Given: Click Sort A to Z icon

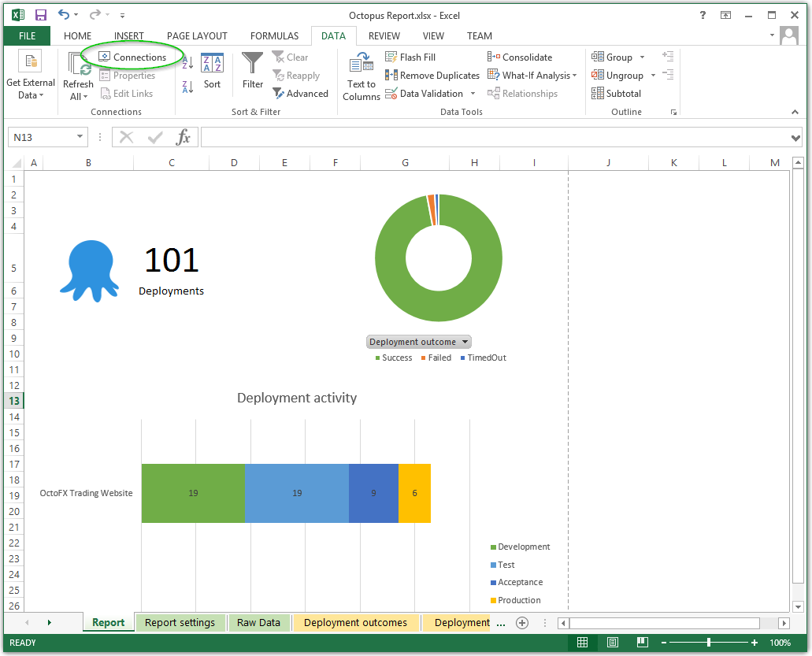Looking at the screenshot, I should click(187, 62).
